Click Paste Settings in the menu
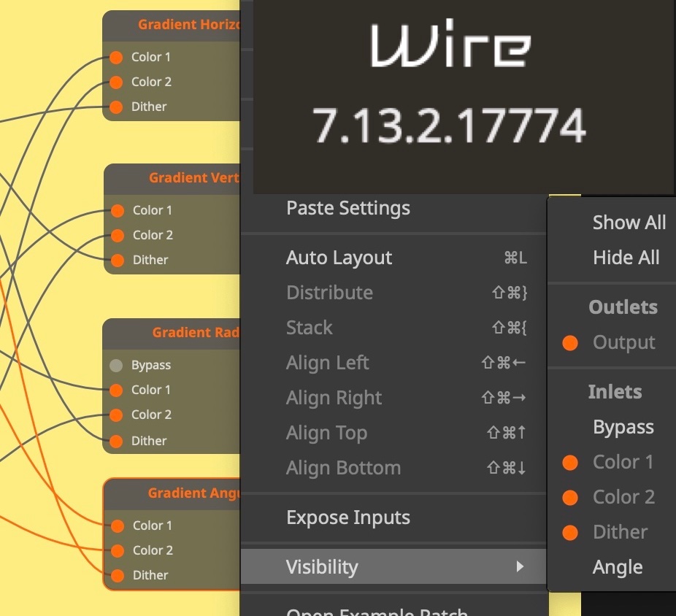 point(347,208)
